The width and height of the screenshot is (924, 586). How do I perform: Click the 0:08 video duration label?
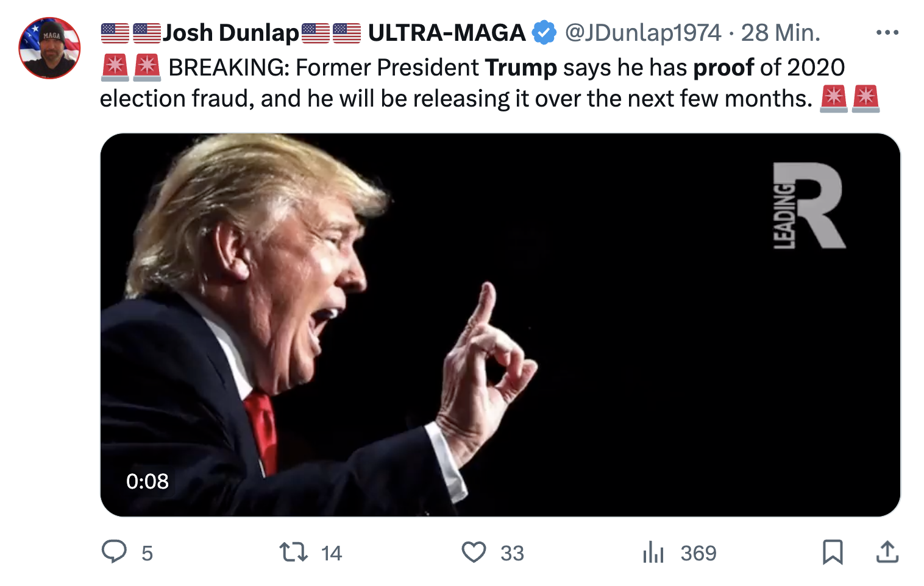pos(147,481)
